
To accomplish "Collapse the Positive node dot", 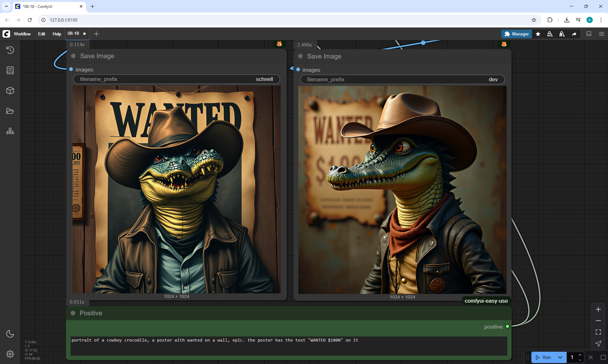I will 73,313.
